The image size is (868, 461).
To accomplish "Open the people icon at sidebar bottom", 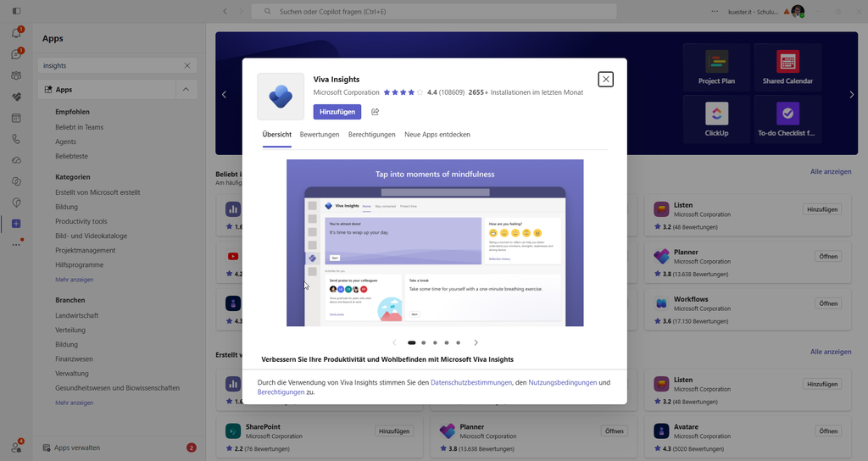I will (16, 447).
